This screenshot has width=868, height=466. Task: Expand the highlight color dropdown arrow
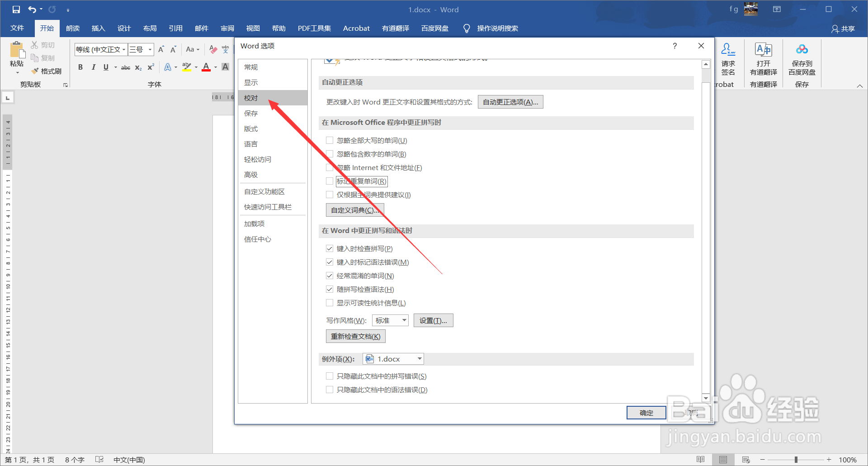pos(196,67)
